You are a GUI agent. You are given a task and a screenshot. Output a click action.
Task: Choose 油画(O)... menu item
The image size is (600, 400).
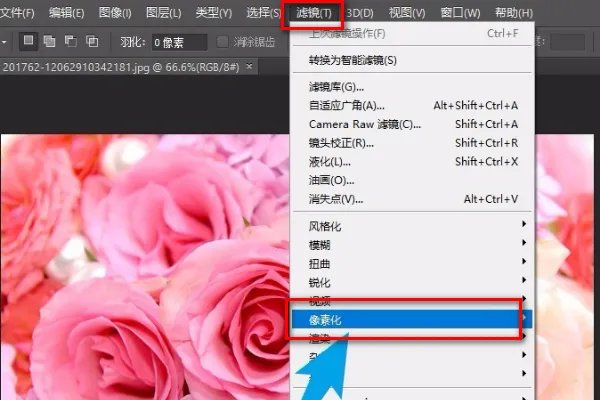(x=412, y=180)
